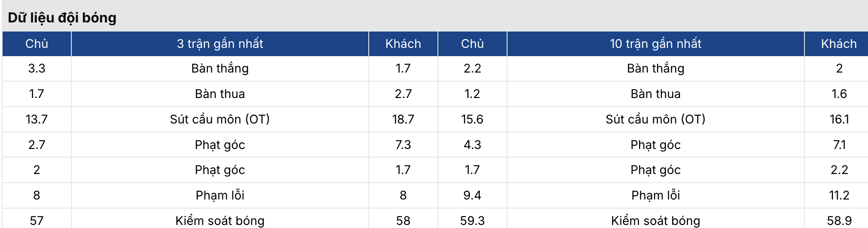Click "Kiểm soát bóng" in 3-match table
The width and height of the screenshot is (868, 228).
[x=220, y=221]
